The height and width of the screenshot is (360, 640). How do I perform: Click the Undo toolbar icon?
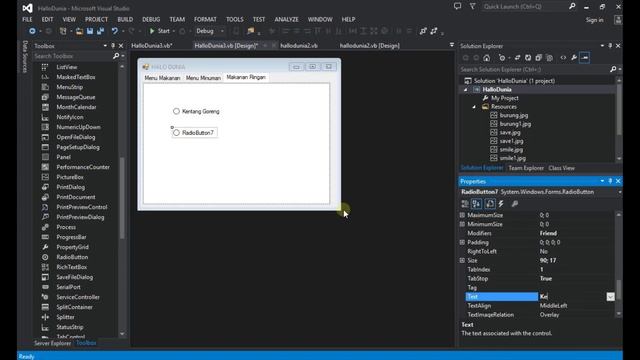coord(115,31)
